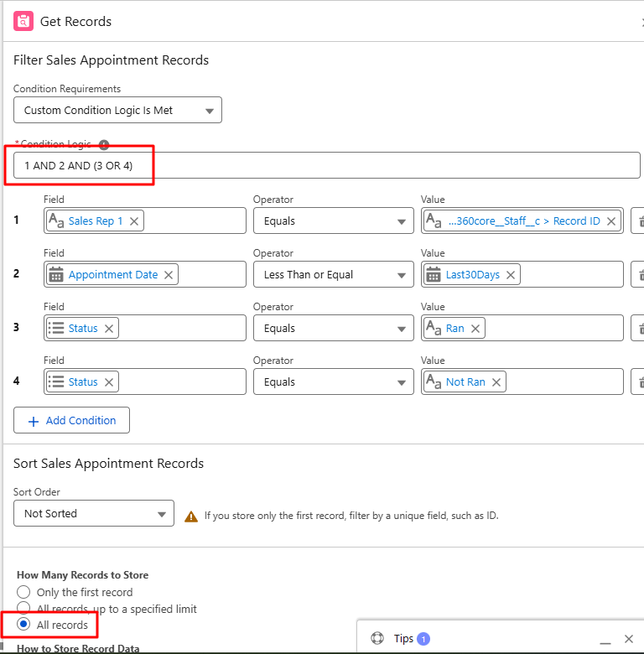Remove Status field in condition 4
The width and height of the screenshot is (644, 654).
(109, 382)
